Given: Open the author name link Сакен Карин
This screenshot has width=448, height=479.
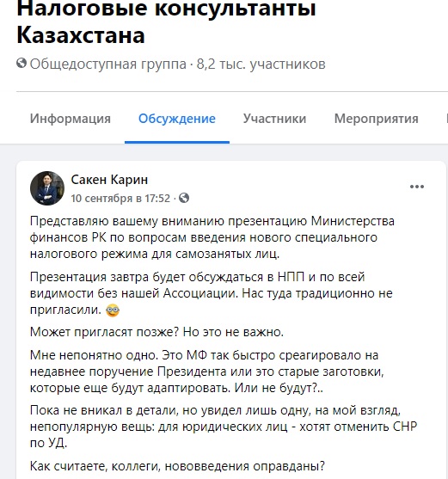Looking at the screenshot, I should pos(109,180).
